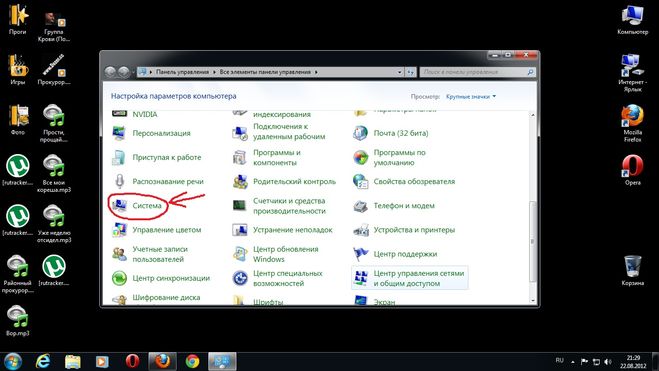Open the Action Center flag tray icon
This screenshot has height=371, width=659.
pos(584,361)
